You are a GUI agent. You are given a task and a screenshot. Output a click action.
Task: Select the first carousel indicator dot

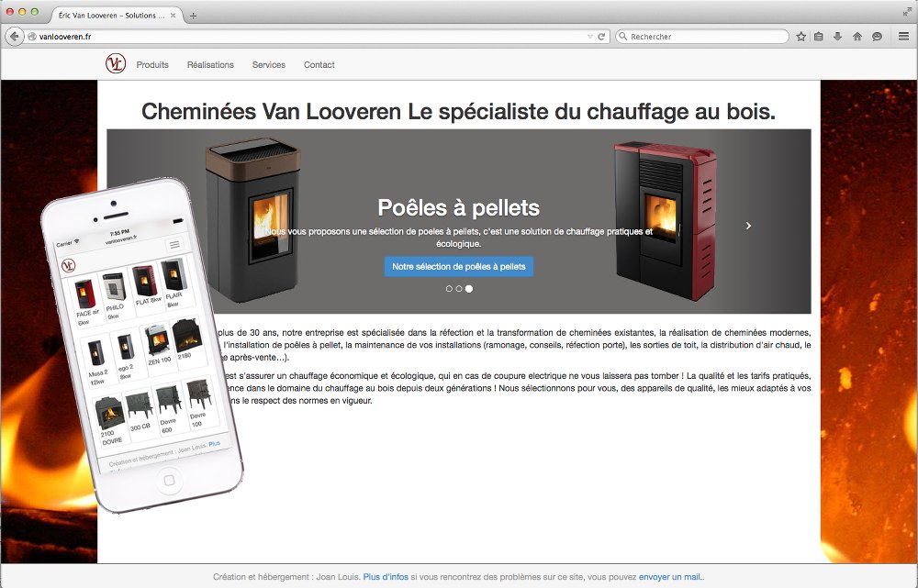pyautogui.click(x=449, y=288)
